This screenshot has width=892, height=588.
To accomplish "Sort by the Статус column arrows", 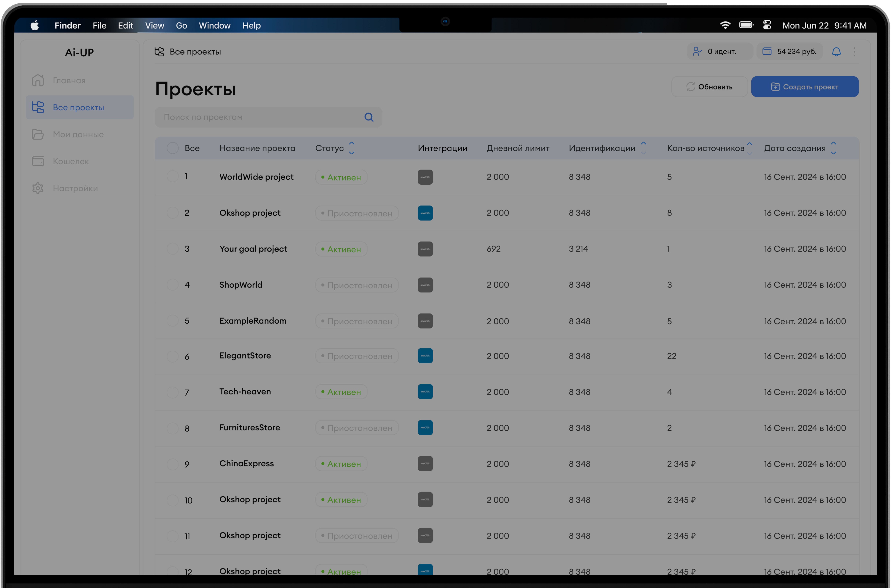I will click(351, 148).
